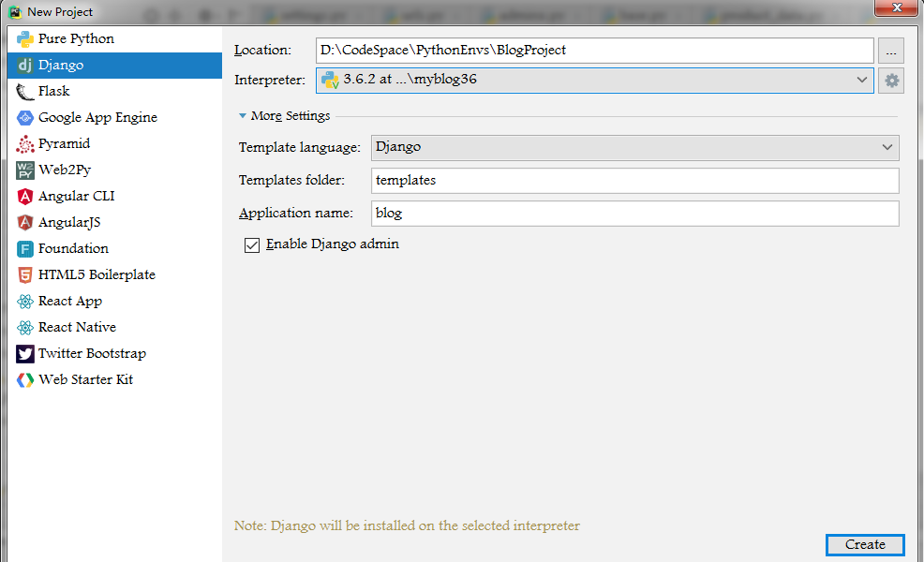Click the Google App Engine icon
This screenshot has width=924, height=562.
coord(24,117)
